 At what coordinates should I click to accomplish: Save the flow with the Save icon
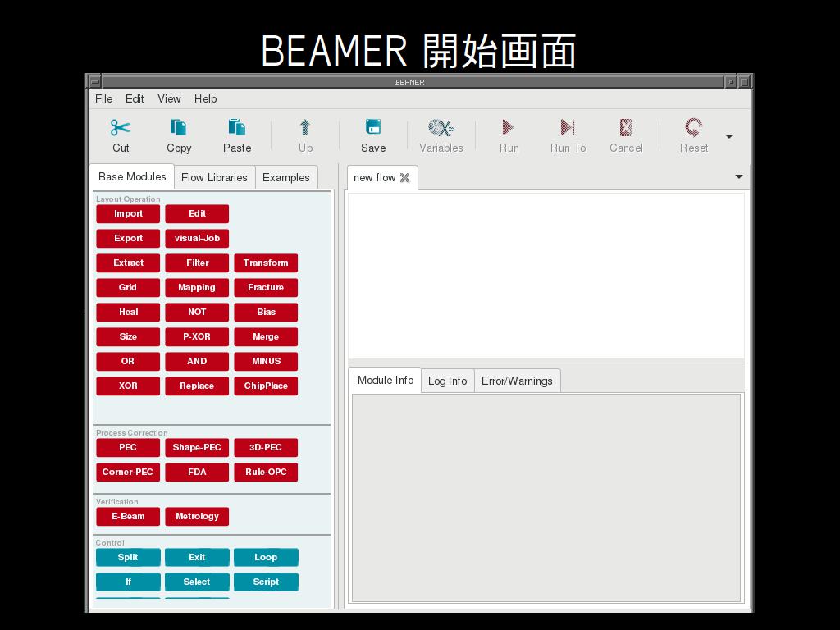click(373, 127)
